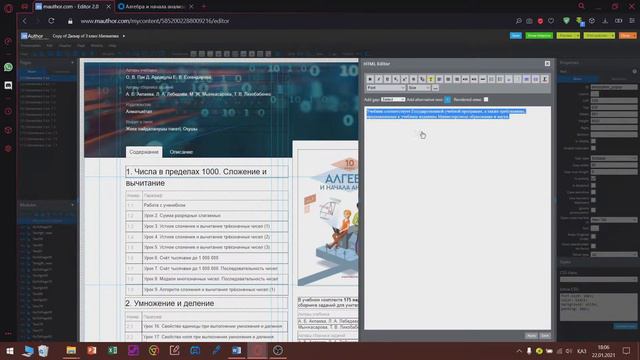640x360 pixels.
Task: Open the first yellow dropdown button in header
Action: click(x=568, y=36)
